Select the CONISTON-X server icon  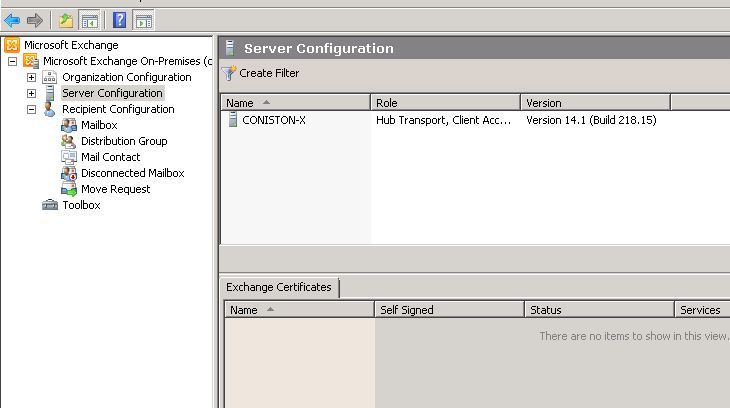click(x=232, y=120)
